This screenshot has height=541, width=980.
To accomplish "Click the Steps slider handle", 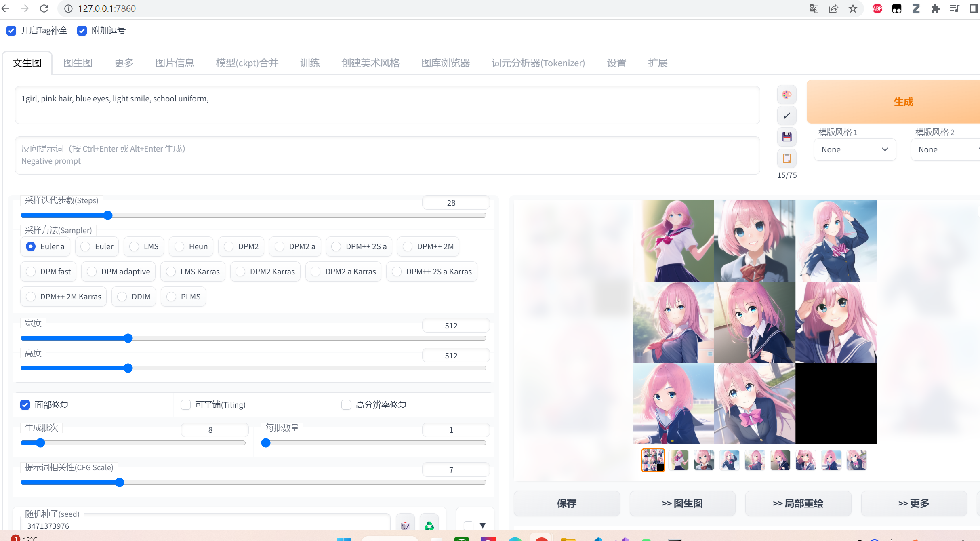I will pyautogui.click(x=108, y=215).
